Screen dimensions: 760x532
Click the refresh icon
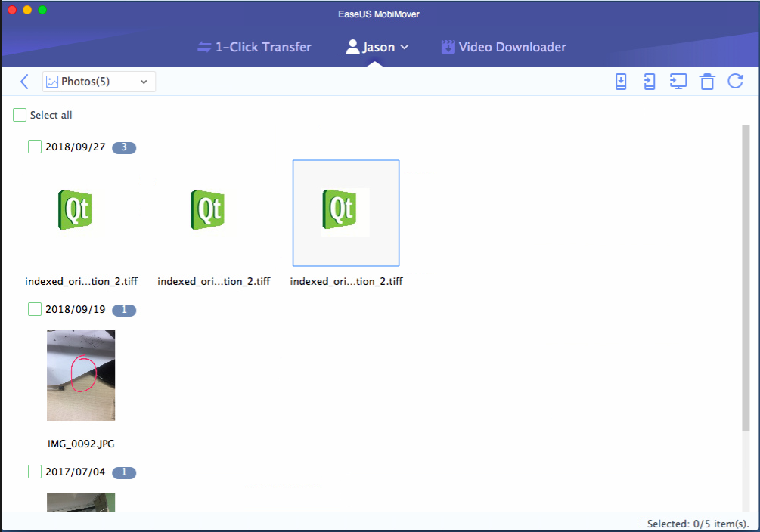coord(736,82)
